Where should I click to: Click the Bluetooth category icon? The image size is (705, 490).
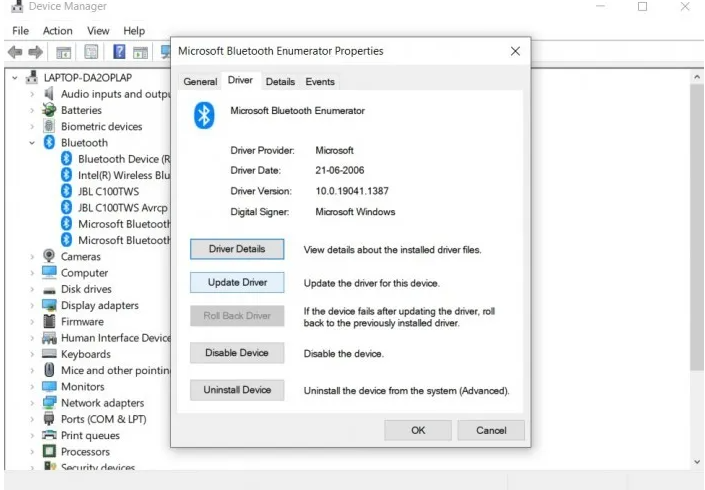coord(49,143)
